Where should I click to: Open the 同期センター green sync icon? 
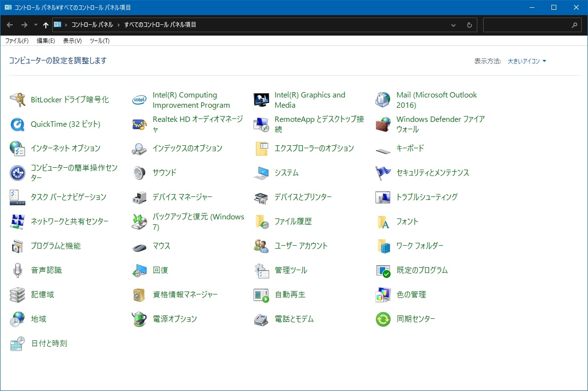[383, 319]
